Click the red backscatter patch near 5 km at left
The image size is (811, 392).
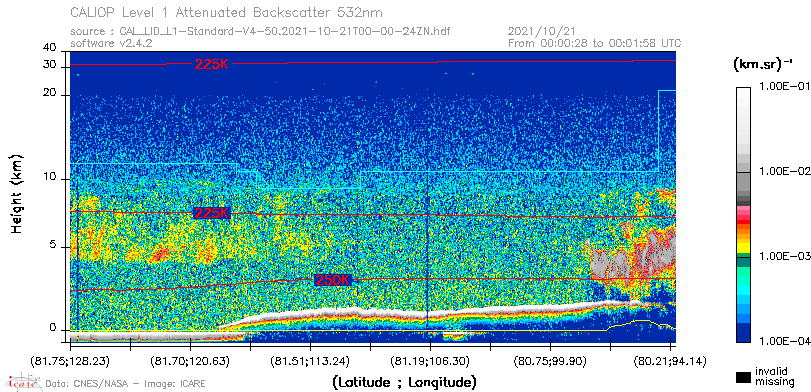click(x=161, y=253)
